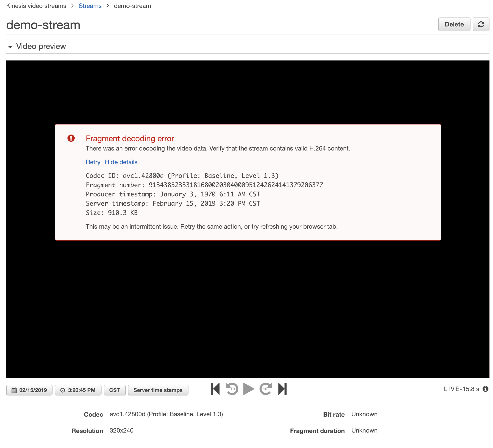The height and width of the screenshot is (448, 493).
Task: Navigate to Kinesis video streams home
Action: coord(36,6)
